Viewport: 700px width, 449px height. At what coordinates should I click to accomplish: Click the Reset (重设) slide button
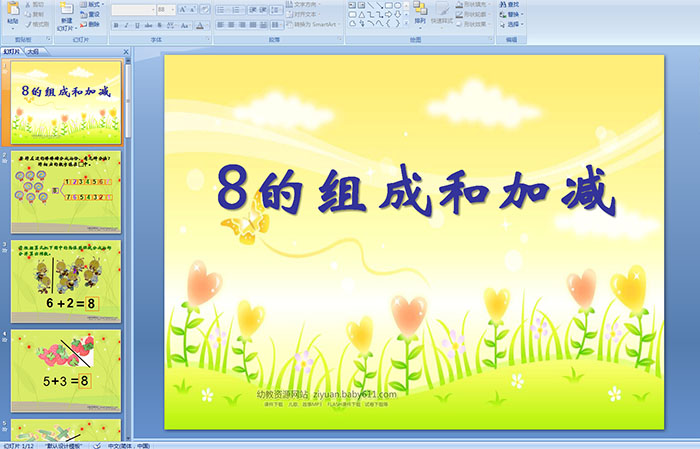tap(91, 14)
